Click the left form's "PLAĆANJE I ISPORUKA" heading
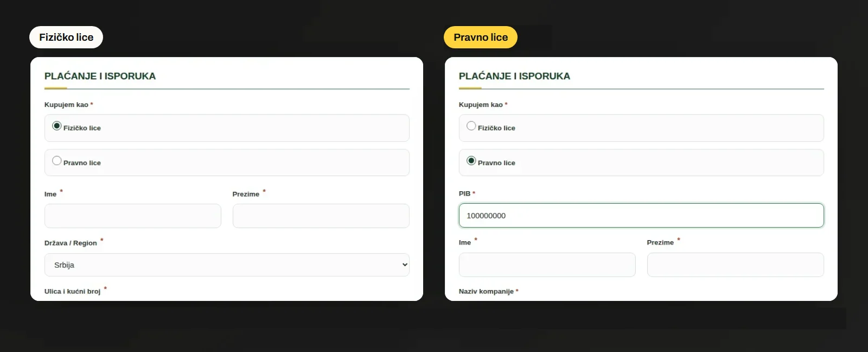Image resolution: width=868 pixels, height=352 pixels. (100, 76)
